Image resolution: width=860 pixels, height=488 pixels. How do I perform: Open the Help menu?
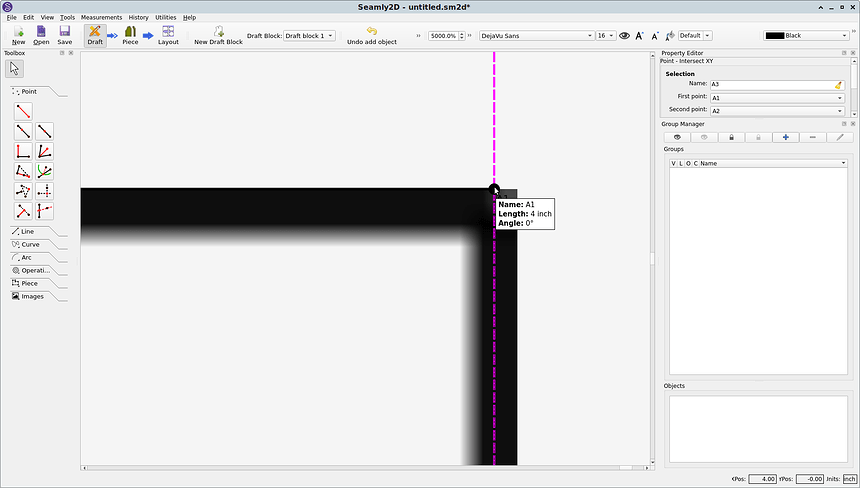click(189, 18)
